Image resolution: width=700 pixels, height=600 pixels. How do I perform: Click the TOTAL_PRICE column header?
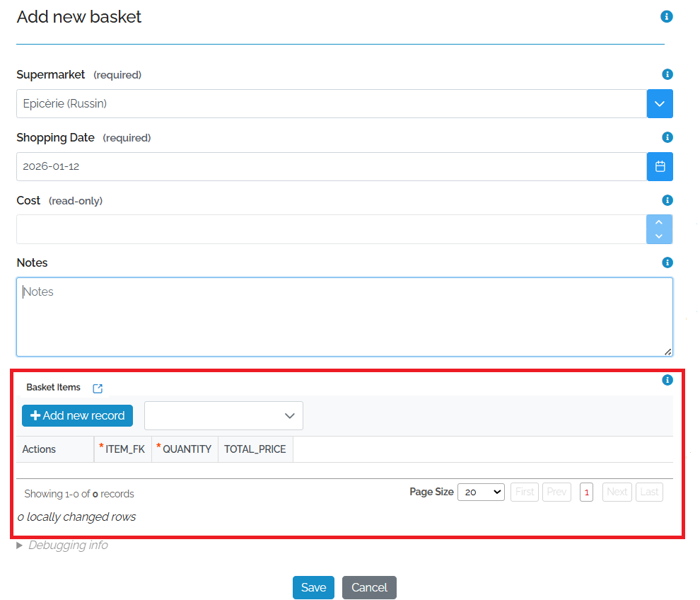pos(255,449)
